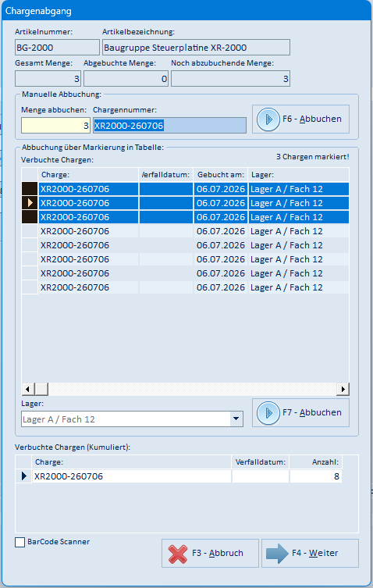Click the current-row arrow marker in Verbuchte Chargen
The image size is (373, 588).
click(30, 203)
